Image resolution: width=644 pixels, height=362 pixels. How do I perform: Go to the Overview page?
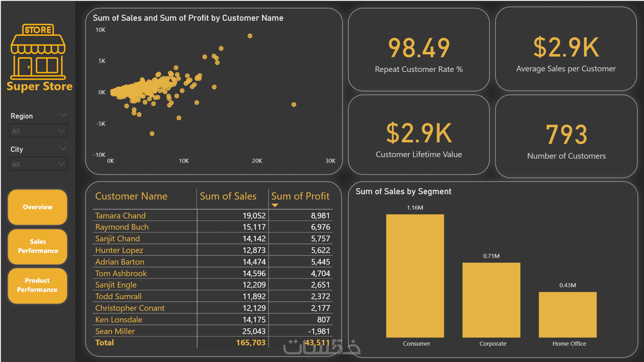tap(38, 207)
